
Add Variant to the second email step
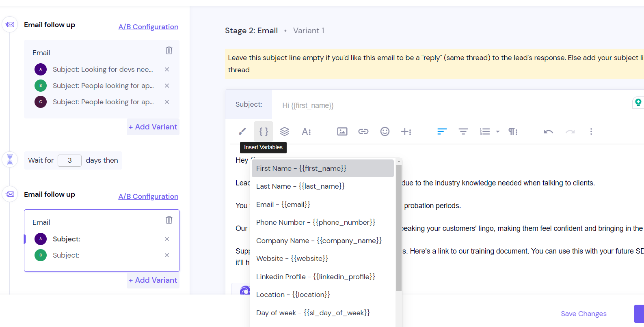coord(153,280)
